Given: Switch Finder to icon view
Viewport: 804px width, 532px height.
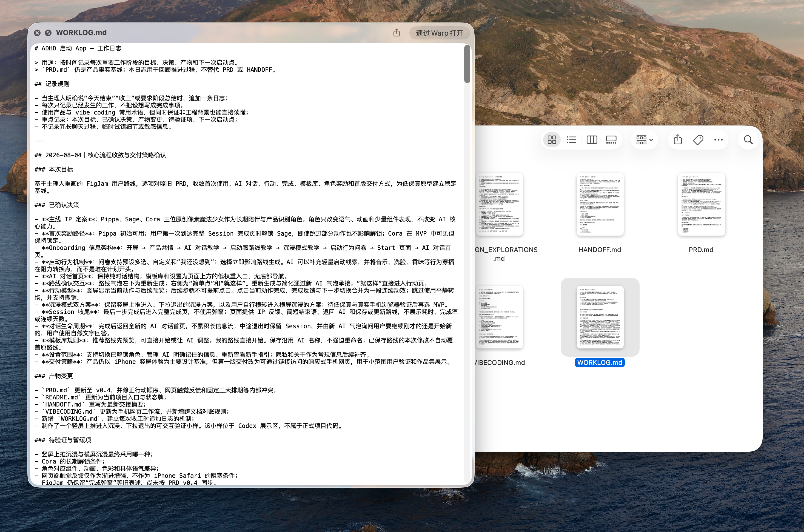Looking at the screenshot, I should pos(552,140).
